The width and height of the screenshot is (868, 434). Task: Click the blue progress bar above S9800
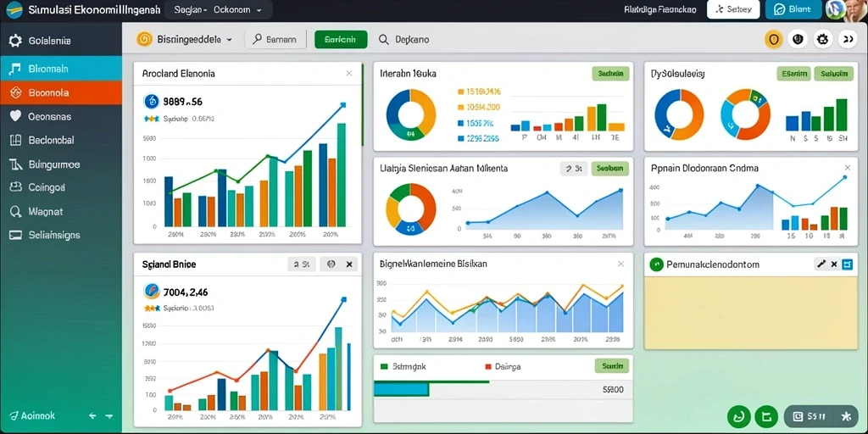coord(401,389)
